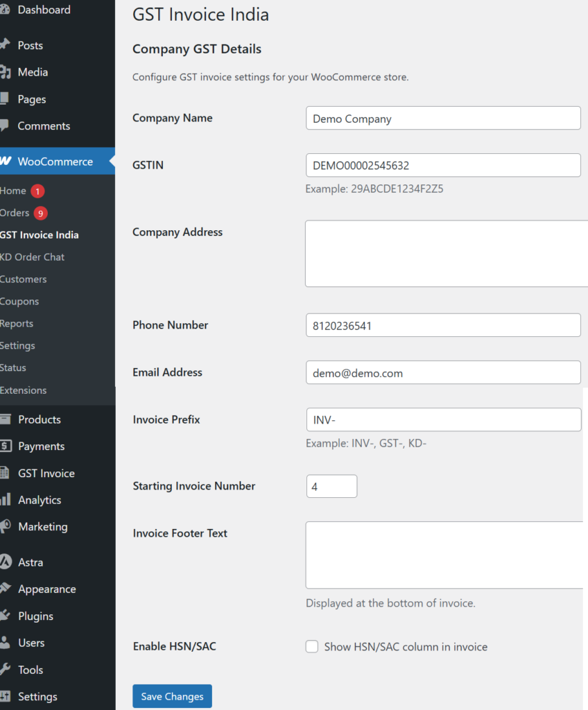Enable Show HSN/SAC column checkbox

click(311, 646)
